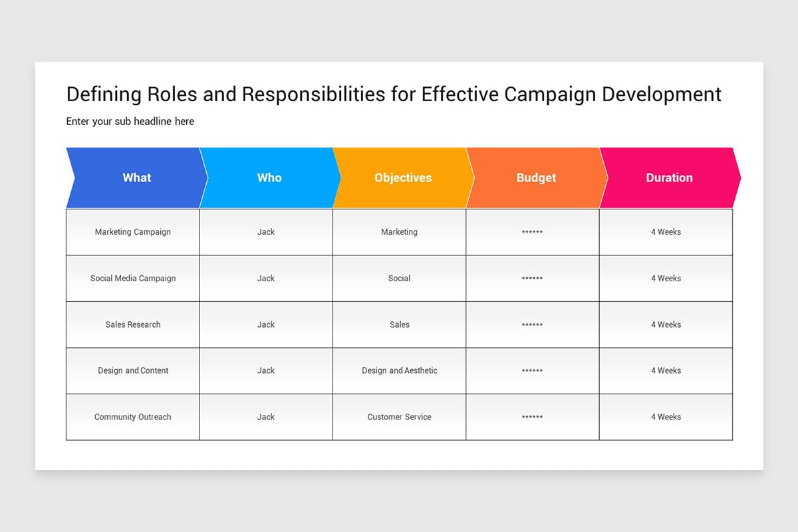Click the orange 'Budget' arrow banner
798x532 pixels.
(536, 178)
